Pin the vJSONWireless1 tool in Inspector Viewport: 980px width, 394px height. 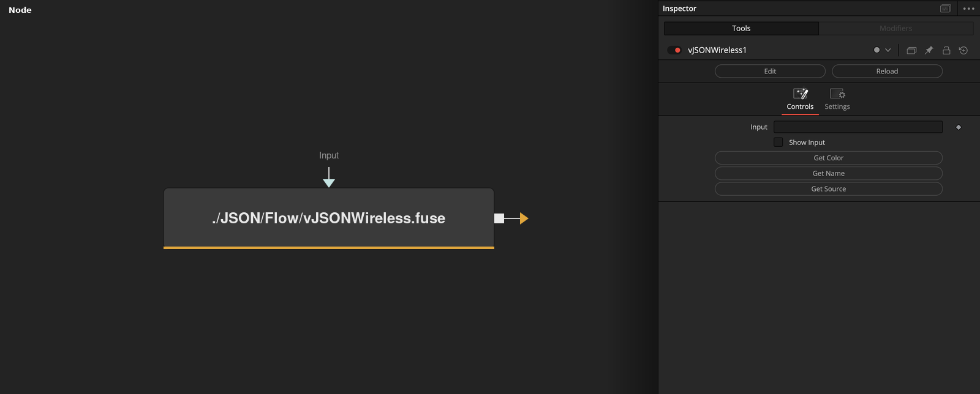929,50
